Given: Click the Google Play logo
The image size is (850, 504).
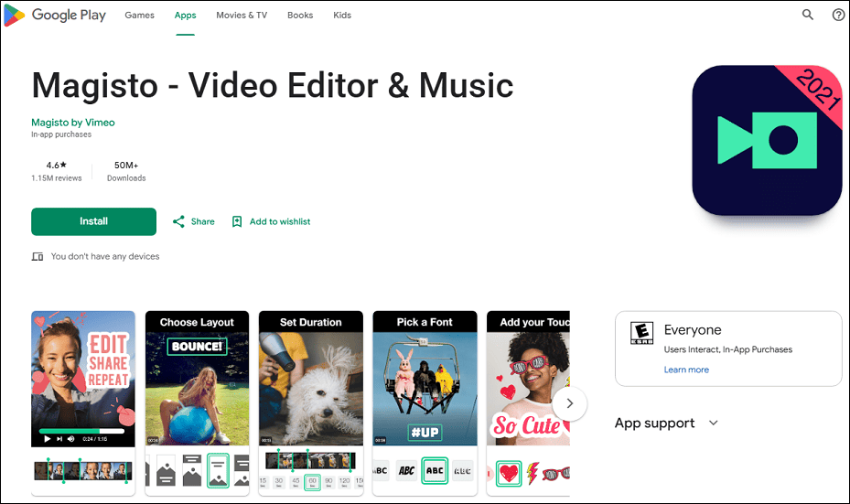Looking at the screenshot, I should point(55,16).
